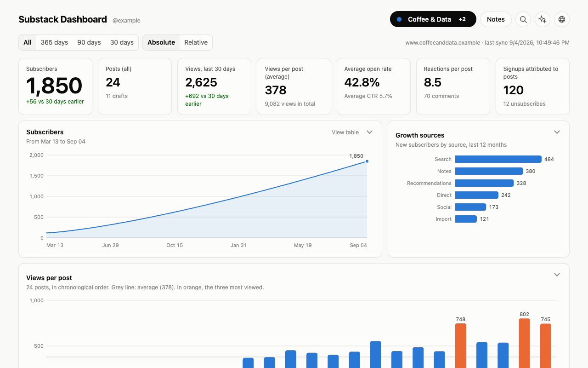Open View table link
The width and height of the screenshot is (588, 368).
point(345,132)
